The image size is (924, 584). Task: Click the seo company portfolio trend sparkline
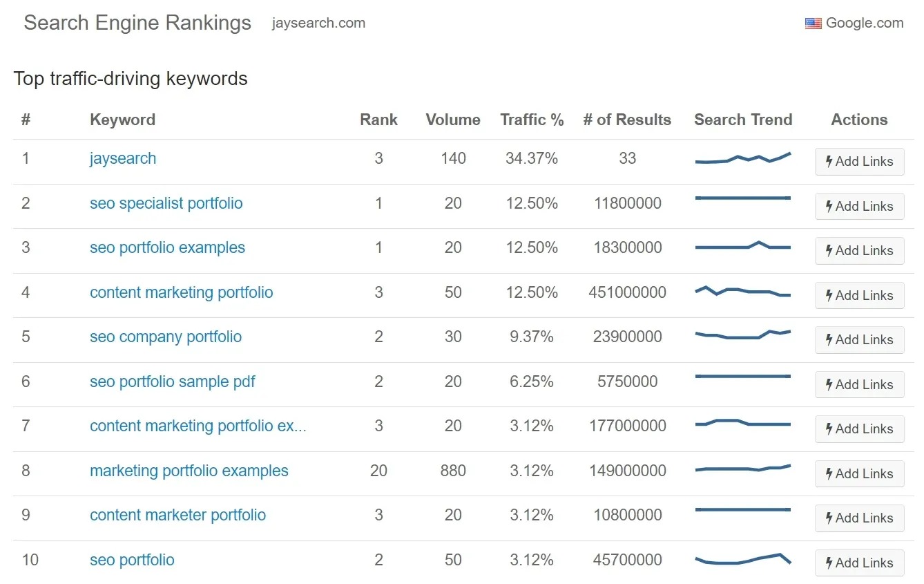coord(743,335)
